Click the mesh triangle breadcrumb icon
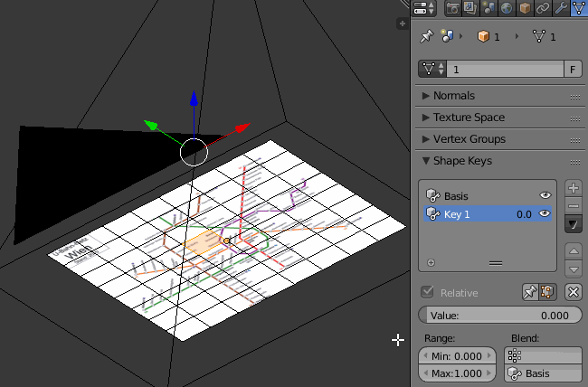The width and height of the screenshot is (588, 387). (x=539, y=36)
